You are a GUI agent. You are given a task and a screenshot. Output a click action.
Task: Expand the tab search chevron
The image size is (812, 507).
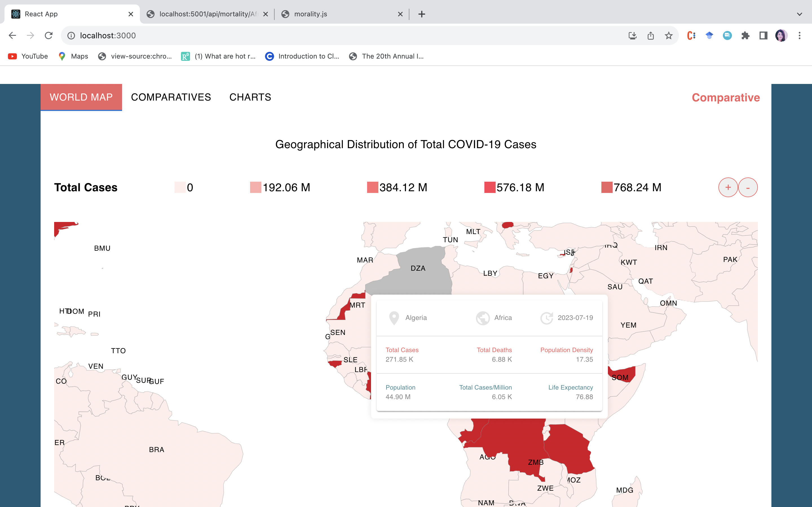(800, 14)
